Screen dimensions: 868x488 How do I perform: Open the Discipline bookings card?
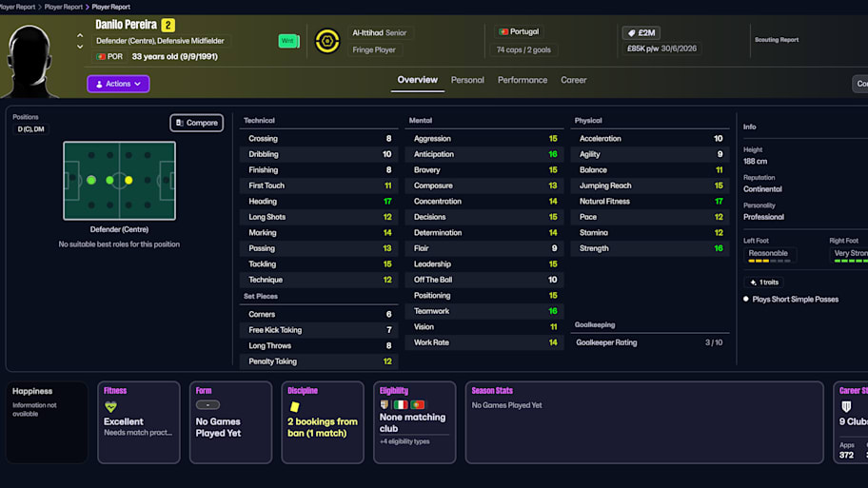pos(323,422)
